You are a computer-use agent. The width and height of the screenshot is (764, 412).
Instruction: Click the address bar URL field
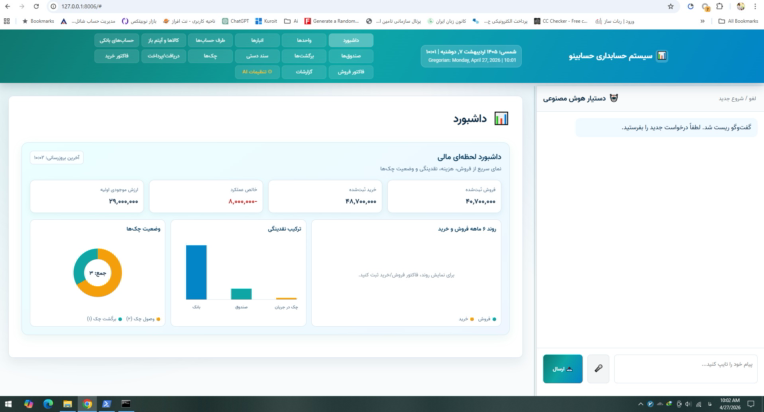coord(361,6)
